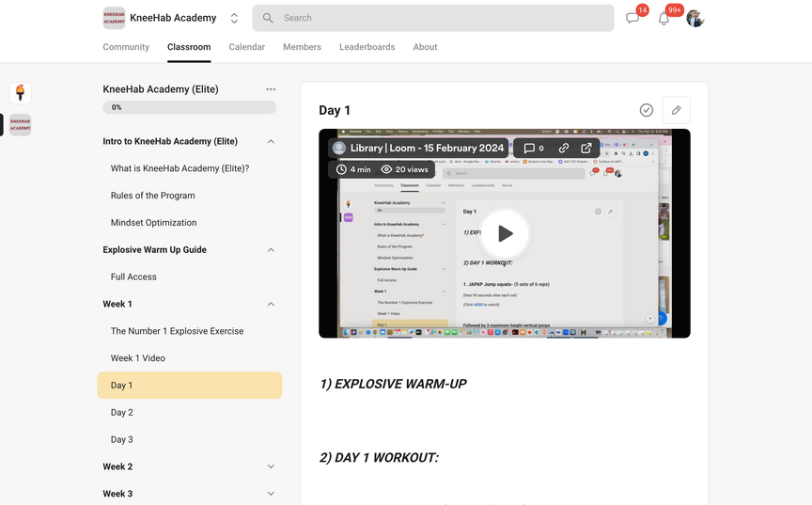Open the Mindset Optimization lesson
This screenshot has height=505, width=812.
coord(154,223)
